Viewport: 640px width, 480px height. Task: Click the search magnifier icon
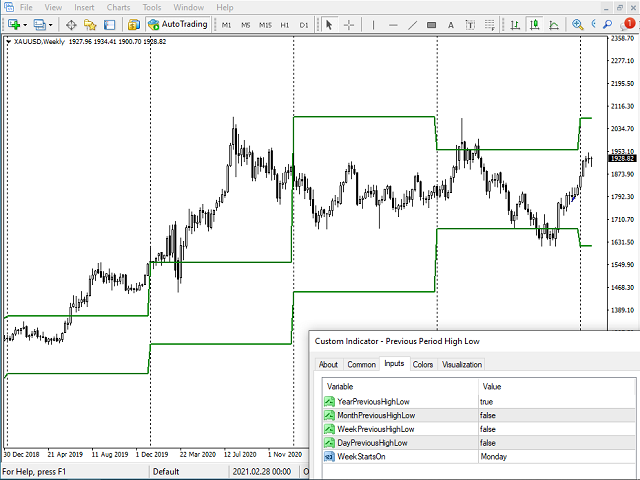click(x=608, y=24)
